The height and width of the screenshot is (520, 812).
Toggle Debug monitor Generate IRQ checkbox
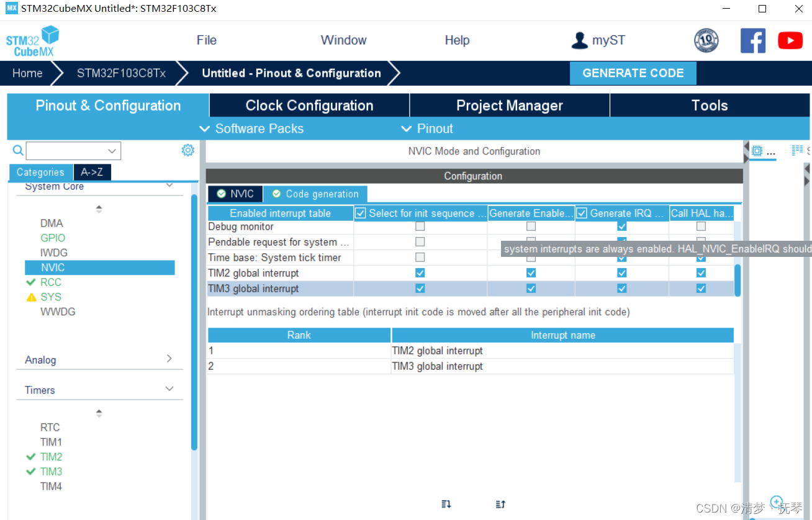622,226
